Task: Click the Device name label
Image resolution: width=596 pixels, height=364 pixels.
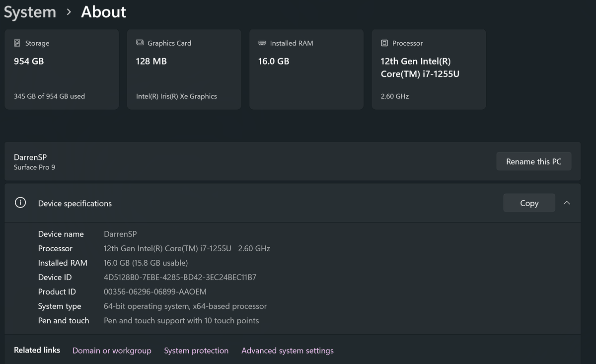Action: click(x=61, y=234)
